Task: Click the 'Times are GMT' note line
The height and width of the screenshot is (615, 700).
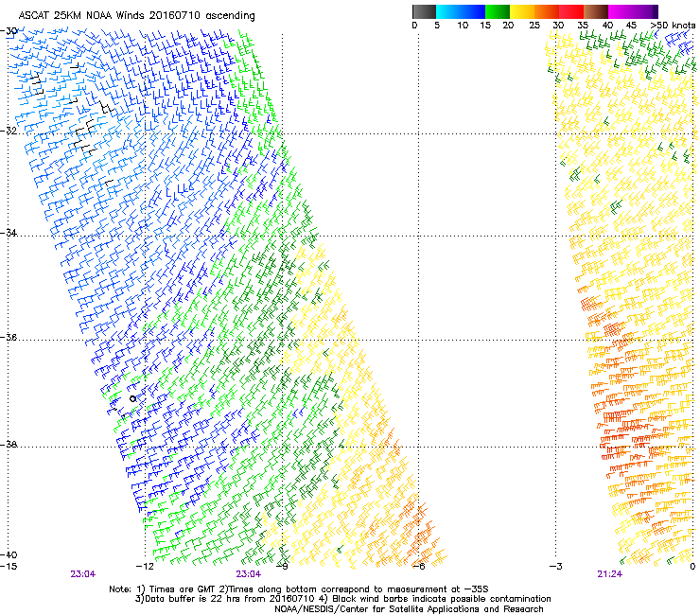Action: click(x=299, y=589)
